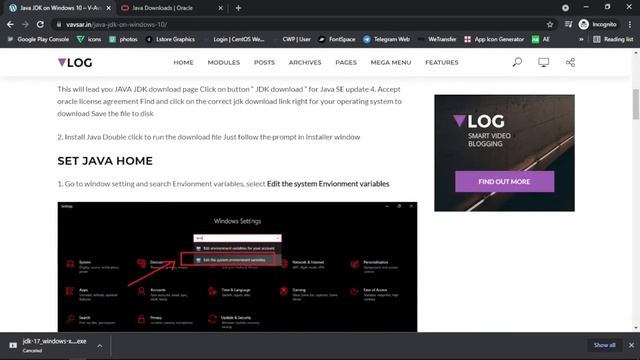The height and width of the screenshot is (360, 640).
Task: Reload the current page
Action: (x=40, y=24)
